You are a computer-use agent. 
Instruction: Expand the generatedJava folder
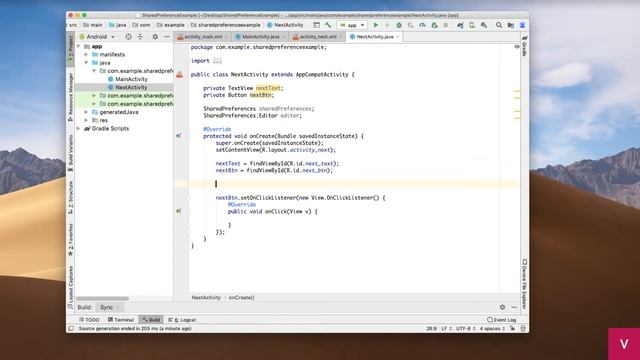click(86, 112)
